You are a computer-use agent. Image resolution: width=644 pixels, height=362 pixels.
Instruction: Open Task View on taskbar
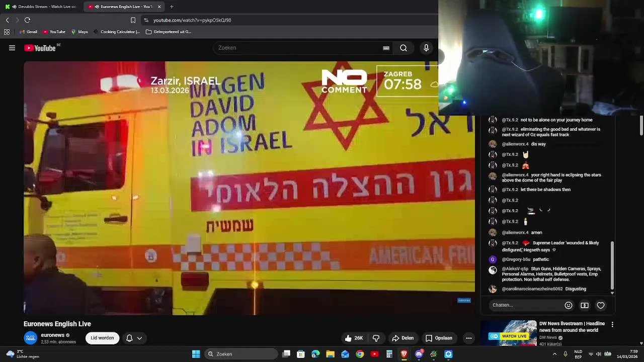[x=286, y=354]
